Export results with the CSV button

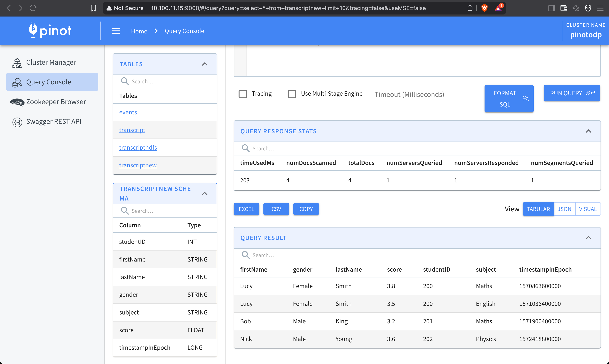click(276, 209)
